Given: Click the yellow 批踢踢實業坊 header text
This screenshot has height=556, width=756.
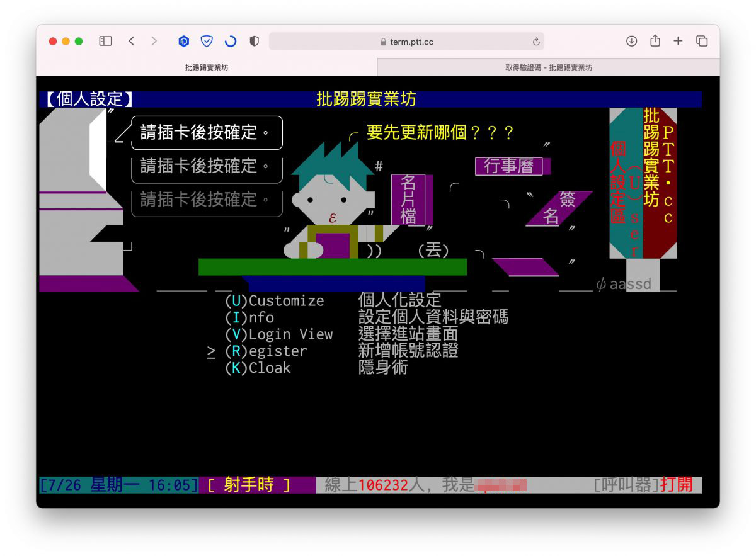Looking at the screenshot, I should click(366, 99).
